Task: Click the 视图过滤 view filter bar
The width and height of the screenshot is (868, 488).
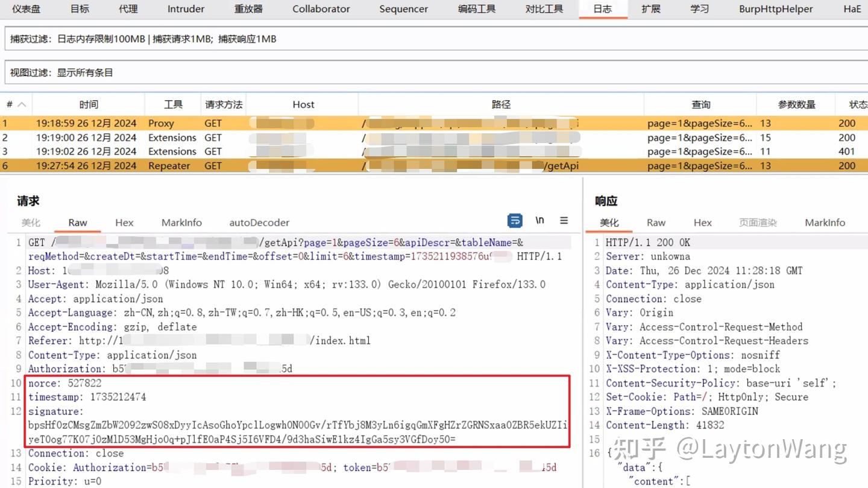Action: coord(241,71)
